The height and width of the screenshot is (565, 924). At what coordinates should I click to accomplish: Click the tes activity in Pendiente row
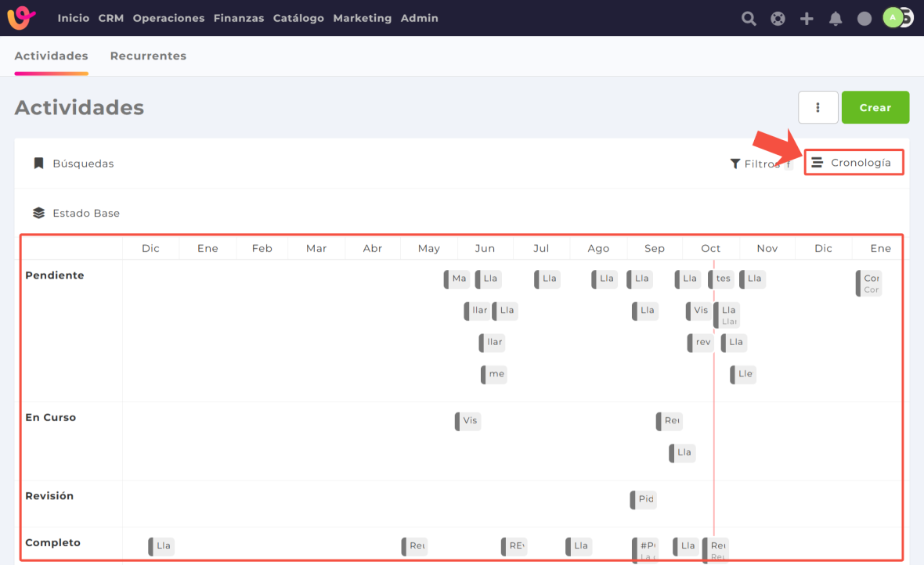pos(721,279)
